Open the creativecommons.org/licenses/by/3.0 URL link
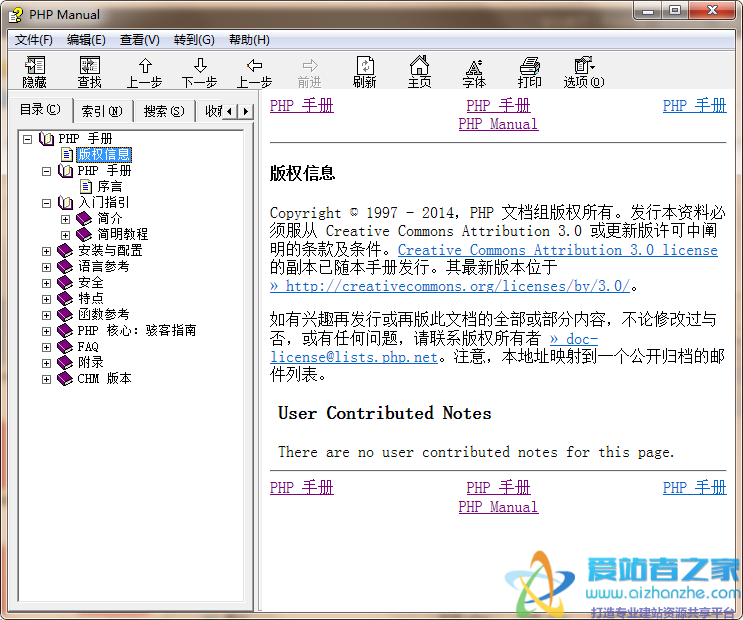This screenshot has height=620, width=743. click(x=450, y=286)
